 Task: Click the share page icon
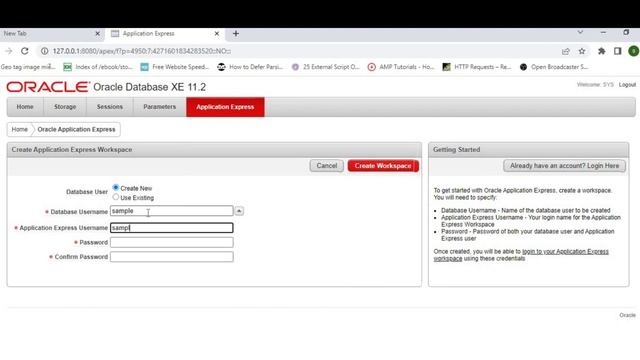(565, 51)
